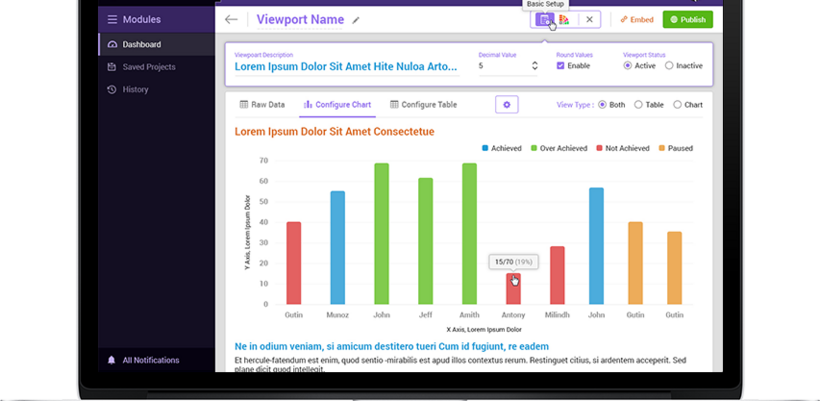Click the Decimal Value stepper arrows
Viewport: 820px width, 401px height.
pyautogui.click(x=534, y=66)
